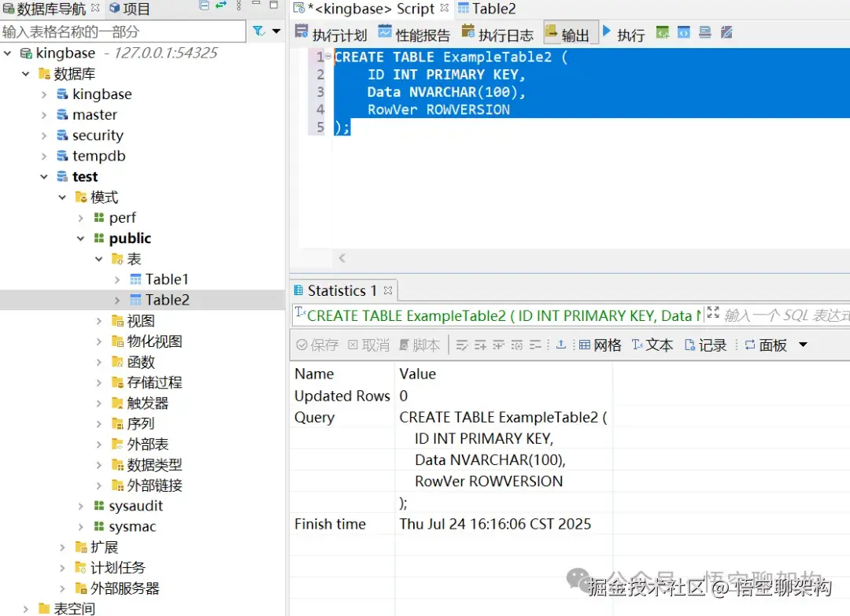The height and width of the screenshot is (616, 850).
Task: Close the <kingbase> Script tab
Action: point(445,8)
